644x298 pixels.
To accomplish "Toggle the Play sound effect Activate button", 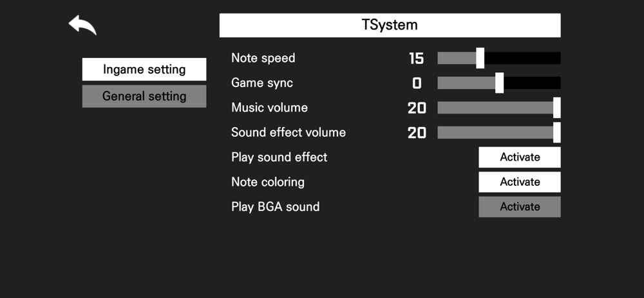I will (x=519, y=157).
